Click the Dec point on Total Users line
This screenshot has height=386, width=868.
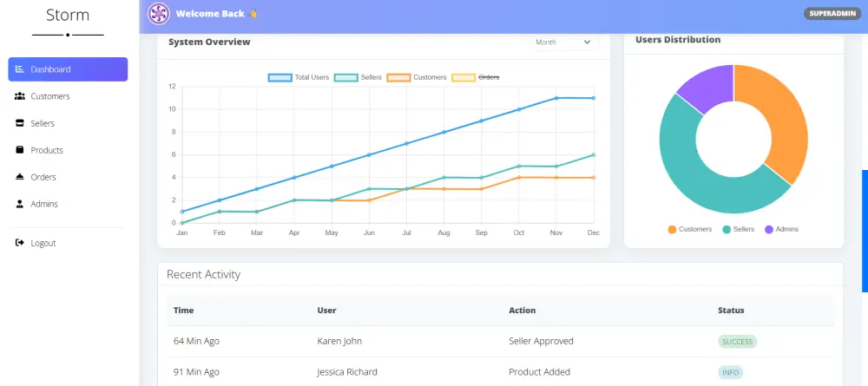tap(594, 98)
